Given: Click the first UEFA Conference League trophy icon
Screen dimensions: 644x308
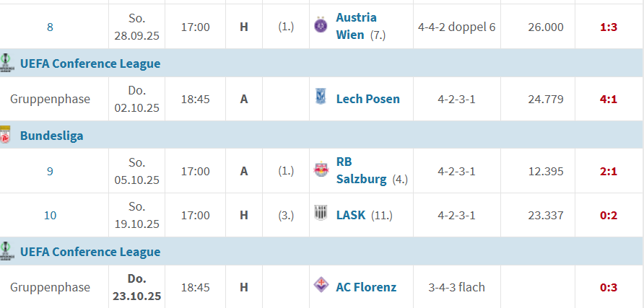Looking at the screenshot, I should coord(7,63).
